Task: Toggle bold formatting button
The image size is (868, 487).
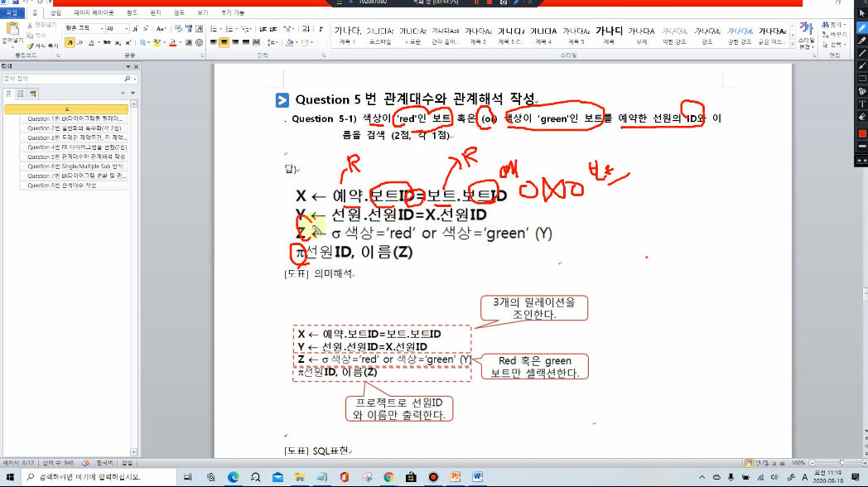Action: click(70, 42)
